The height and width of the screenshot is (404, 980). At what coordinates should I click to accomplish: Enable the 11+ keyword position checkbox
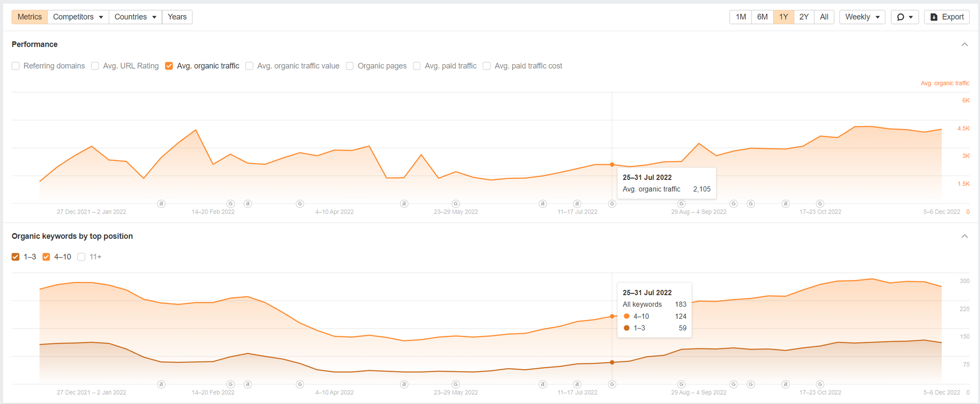click(81, 257)
